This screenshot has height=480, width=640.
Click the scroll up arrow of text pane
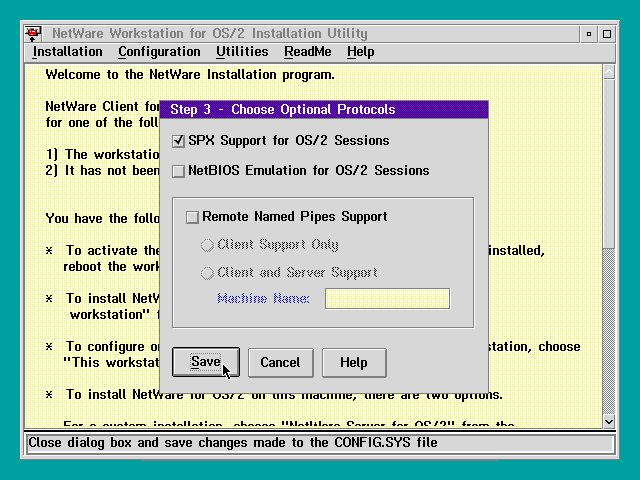(609, 72)
